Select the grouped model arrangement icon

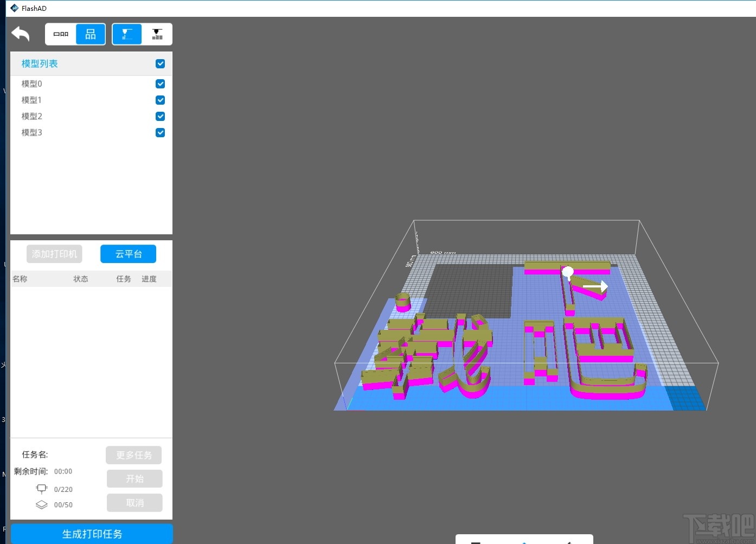(x=90, y=34)
